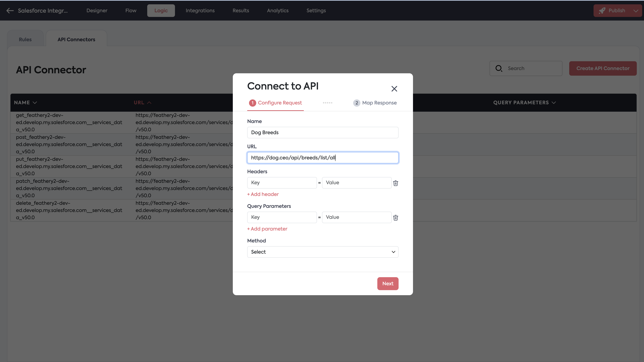This screenshot has width=644, height=362.
Task: Delete the Query Parameters row via its trash icon
Action: (x=396, y=218)
